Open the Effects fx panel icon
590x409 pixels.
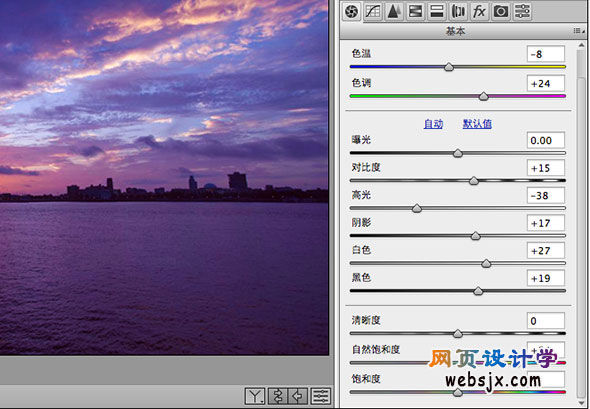click(x=479, y=12)
